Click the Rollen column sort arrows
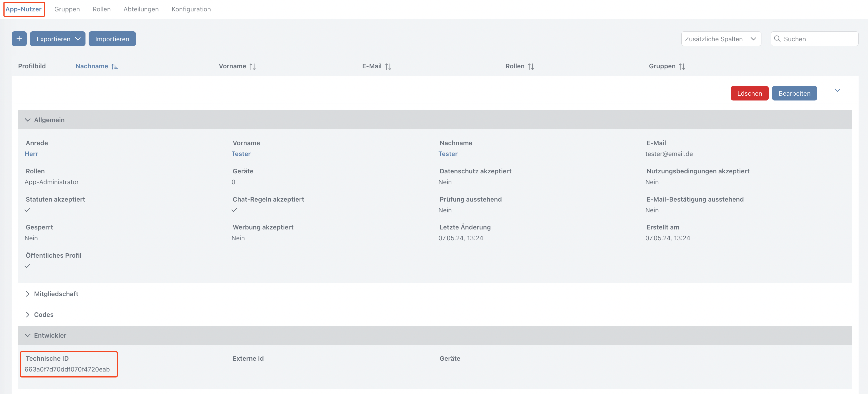868x394 pixels. click(531, 67)
